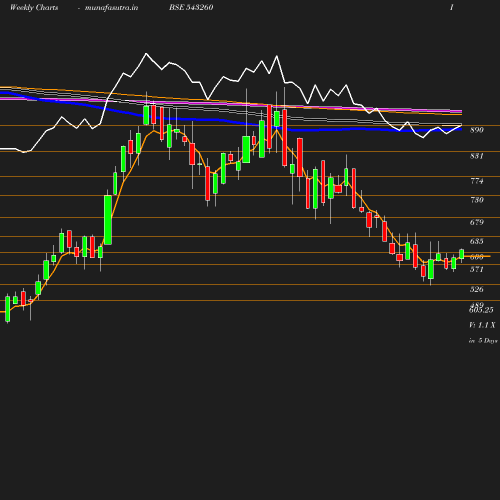500x500 pixels.
Task: Open the munafasutra.in site label
Action: pos(111,8)
